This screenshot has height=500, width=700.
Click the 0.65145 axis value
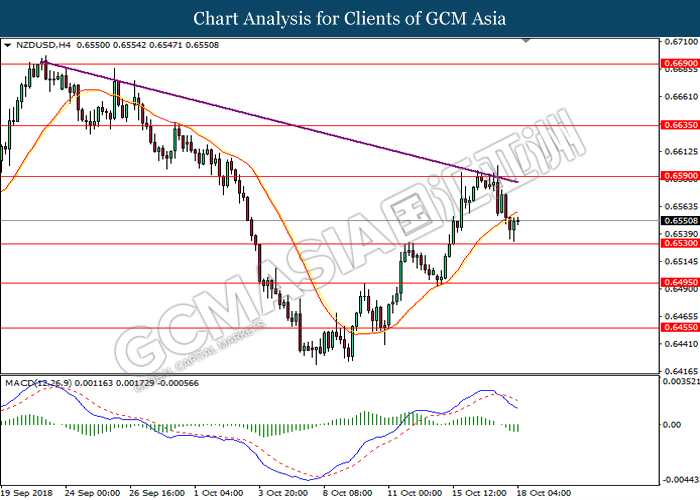pyautogui.click(x=681, y=262)
